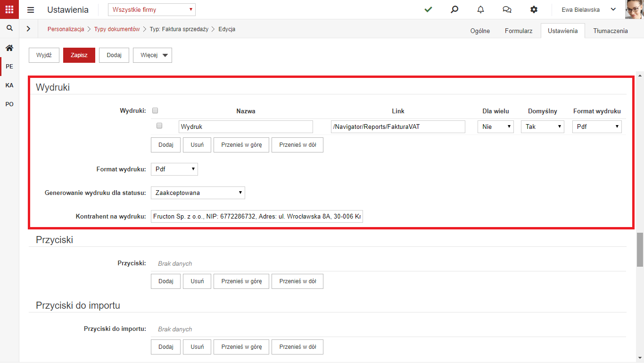Open the chat messages icon
Image resolution: width=644 pixels, height=363 pixels.
507,9
